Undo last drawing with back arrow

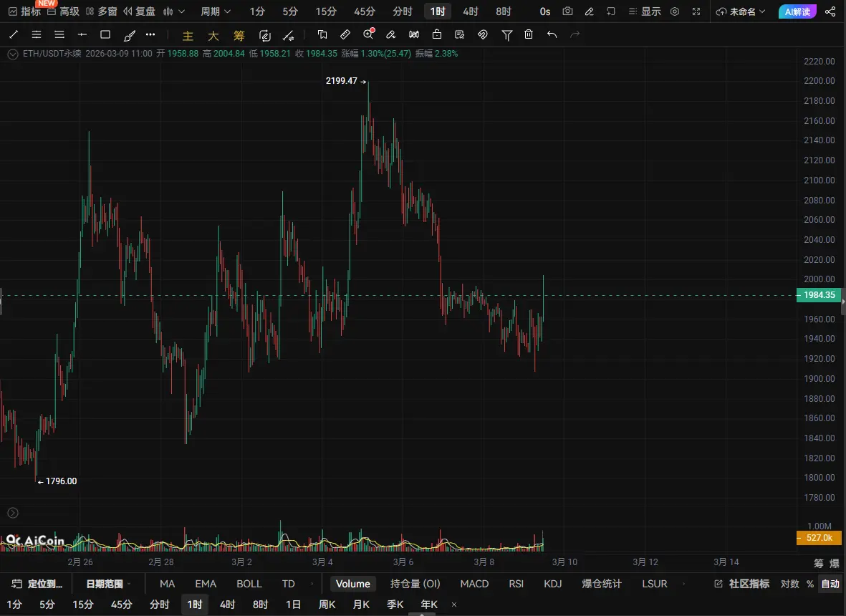pyautogui.click(x=552, y=34)
